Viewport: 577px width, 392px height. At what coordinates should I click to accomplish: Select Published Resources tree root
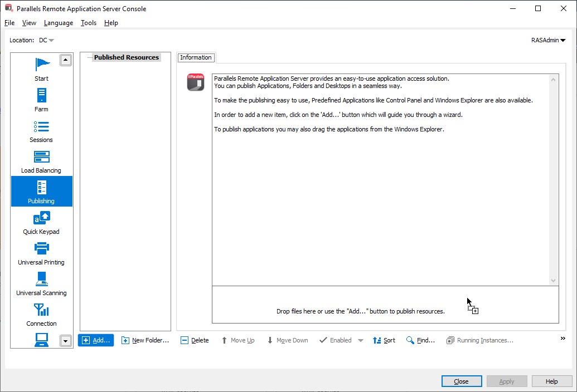[126, 57]
